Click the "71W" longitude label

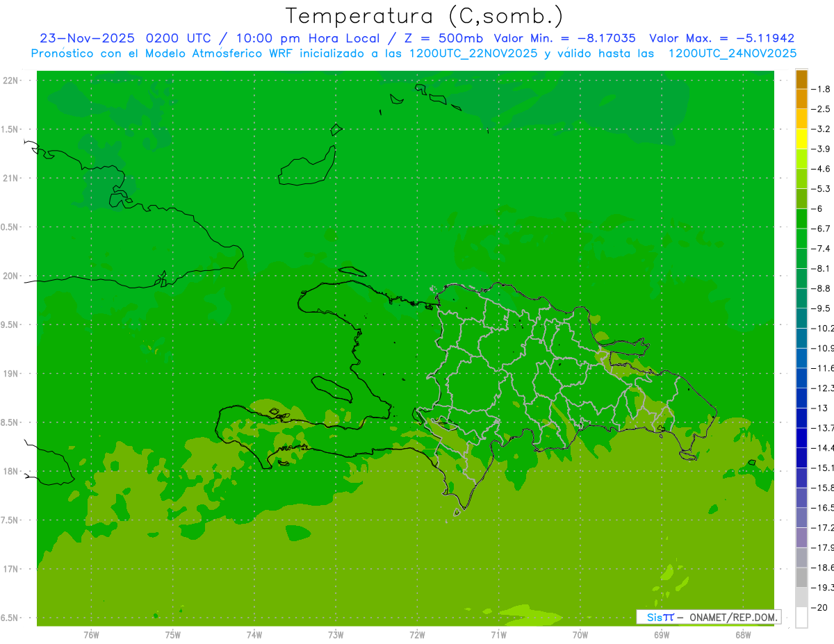point(498,635)
